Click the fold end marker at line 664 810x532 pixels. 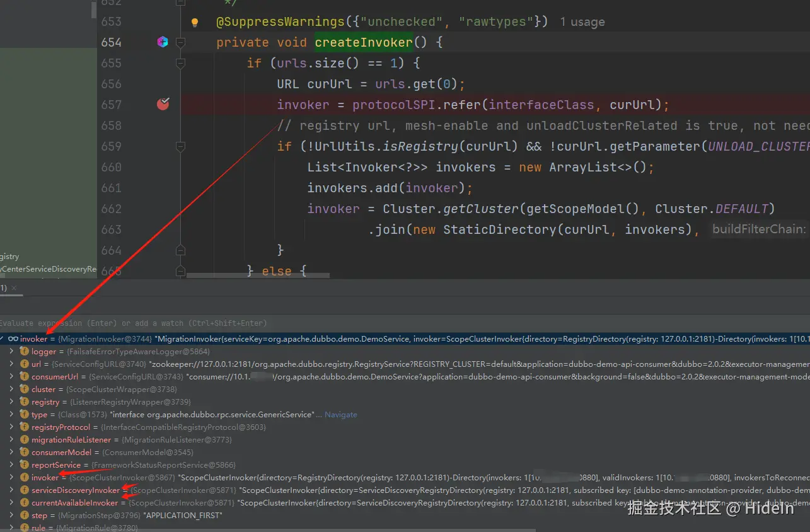coord(180,250)
